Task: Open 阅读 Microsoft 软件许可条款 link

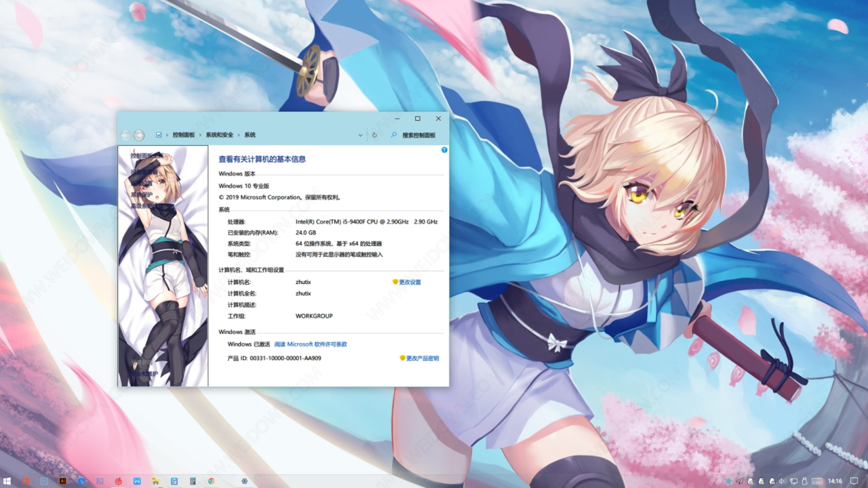Action: 311,344
